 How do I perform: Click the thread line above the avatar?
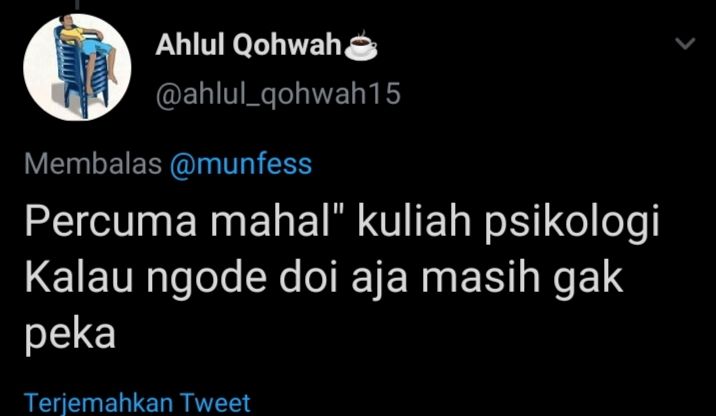tap(77, 4)
